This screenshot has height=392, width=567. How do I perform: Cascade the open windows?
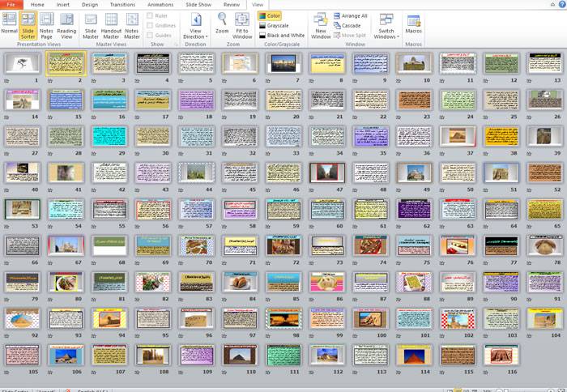tap(347, 26)
